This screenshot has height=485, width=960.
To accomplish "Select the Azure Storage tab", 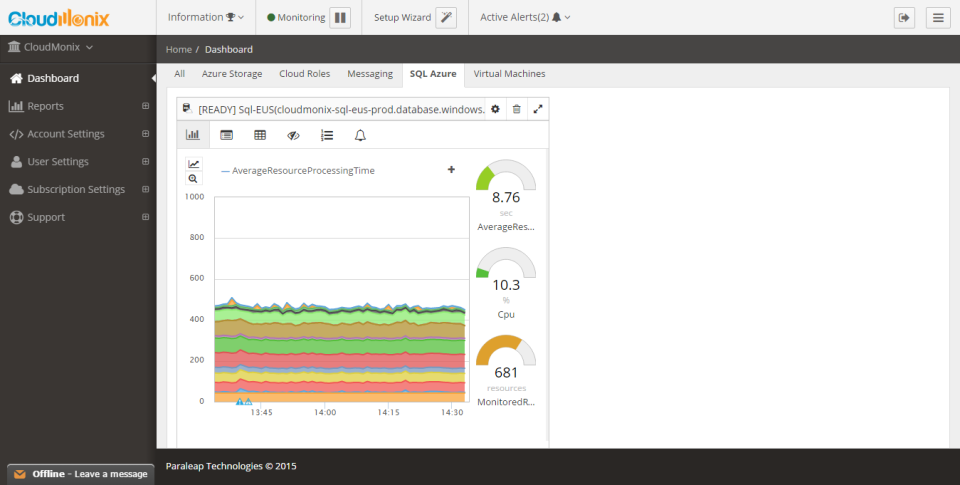I will click(x=232, y=73).
